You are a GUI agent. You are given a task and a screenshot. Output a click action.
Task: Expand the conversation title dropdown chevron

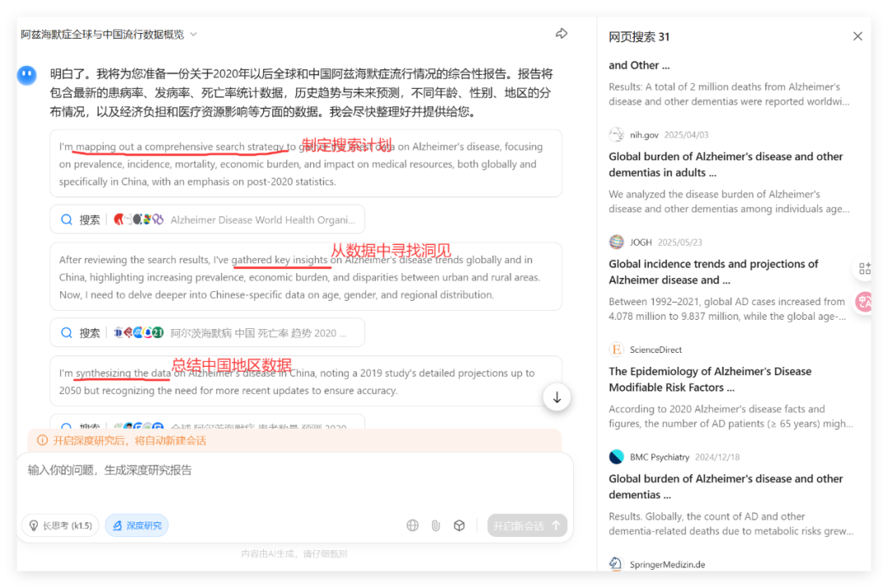coord(194,35)
